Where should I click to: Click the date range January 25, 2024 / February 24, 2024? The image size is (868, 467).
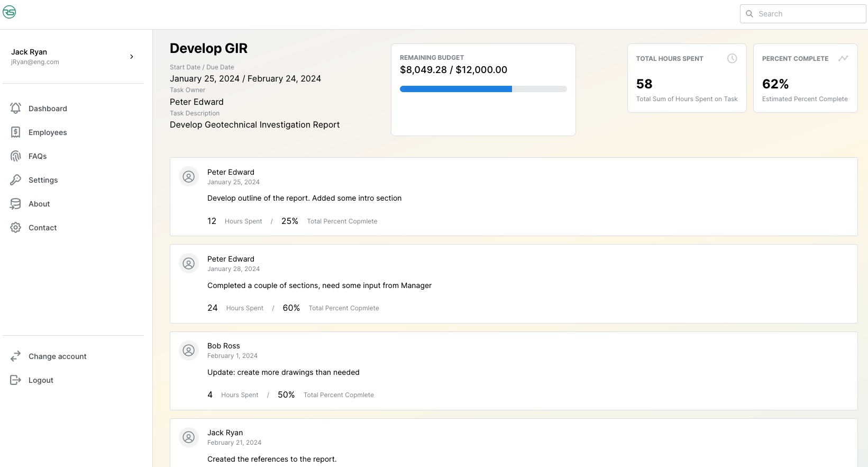pyautogui.click(x=245, y=78)
